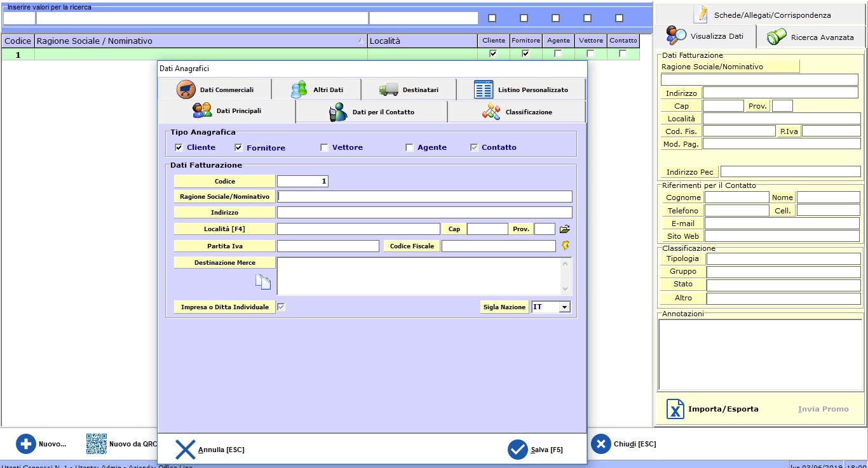Click the truck icon on Destinatari
The width and height of the screenshot is (868, 468).
coord(388,90)
